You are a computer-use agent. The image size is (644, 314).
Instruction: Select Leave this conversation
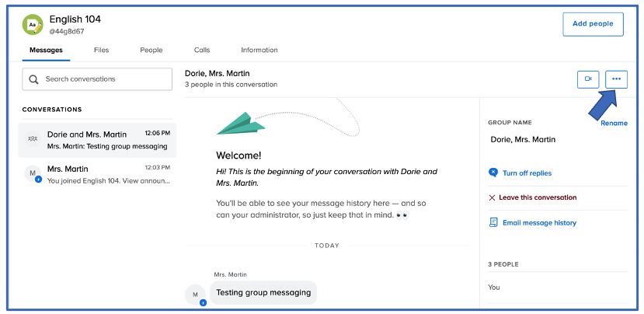pos(539,198)
